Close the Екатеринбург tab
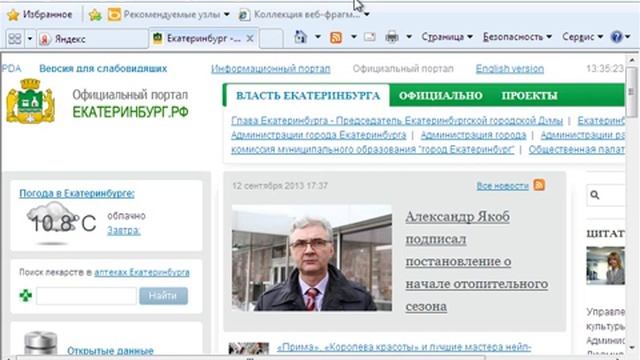Viewport: 640px width, 360px height. pyautogui.click(x=250, y=38)
